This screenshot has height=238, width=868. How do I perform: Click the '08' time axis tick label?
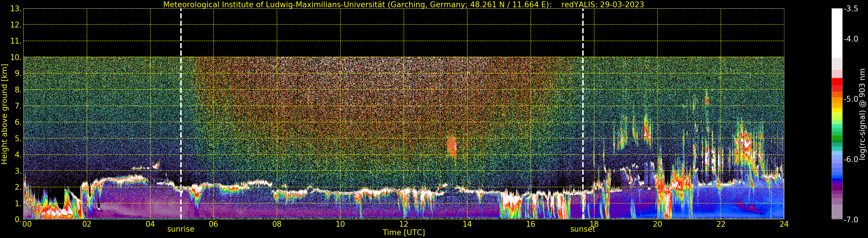[277, 224]
